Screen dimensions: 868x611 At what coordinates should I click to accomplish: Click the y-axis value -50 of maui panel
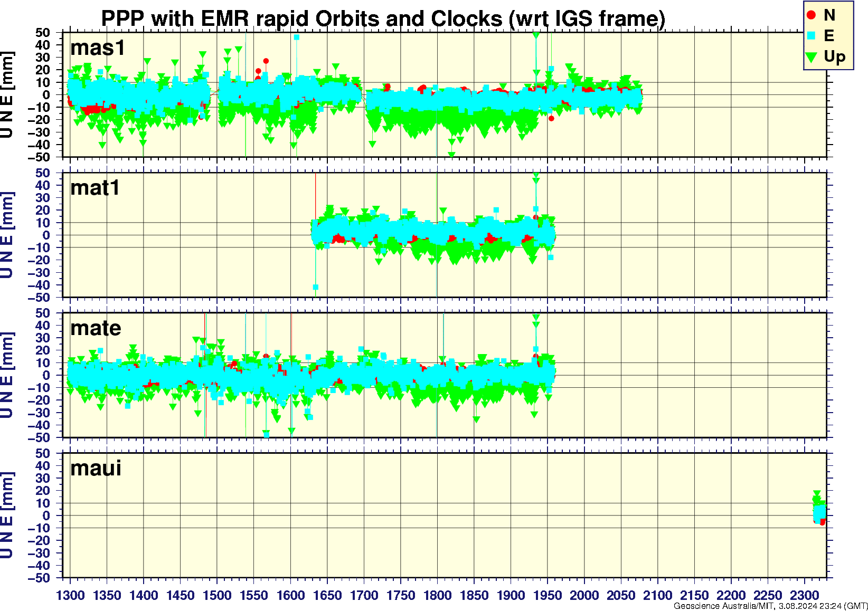coord(40,578)
